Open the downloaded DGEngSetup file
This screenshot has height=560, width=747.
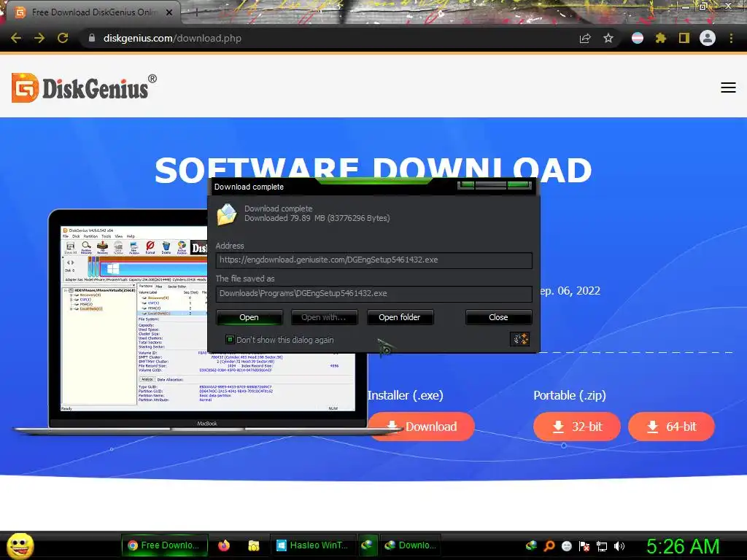click(249, 317)
